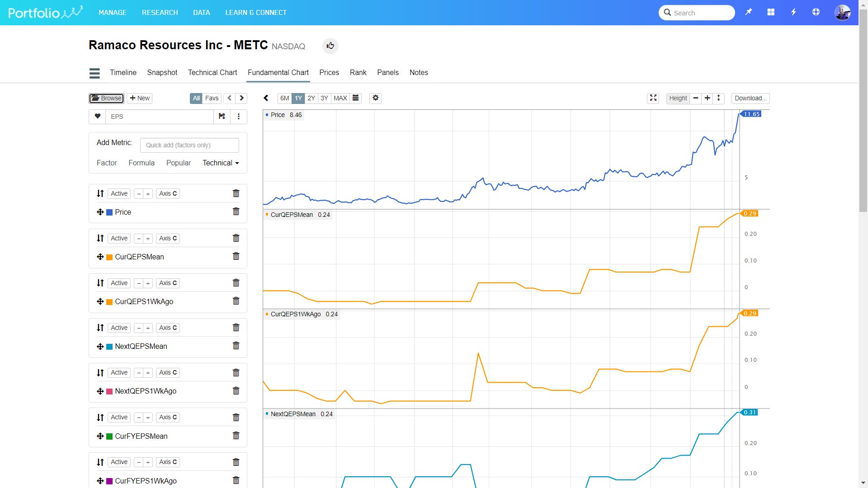Toggle Active on the CurFYEPSMean pane
The width and height of the screenshot is (868, 488).
coord(119,417)
